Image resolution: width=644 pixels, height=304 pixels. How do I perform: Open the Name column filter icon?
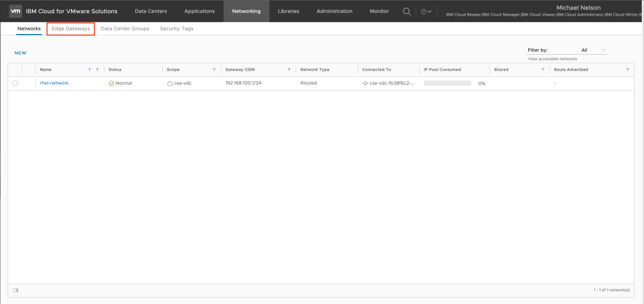[97, 69]
